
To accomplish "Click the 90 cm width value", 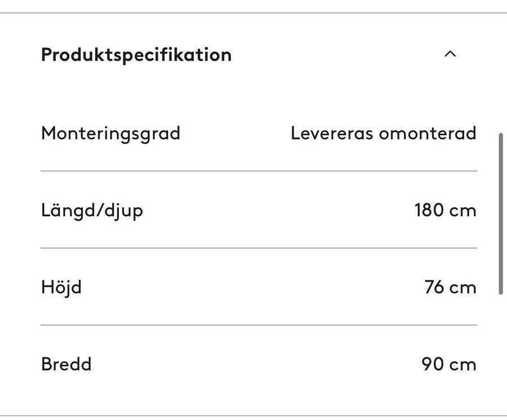I will coord(448,364).
